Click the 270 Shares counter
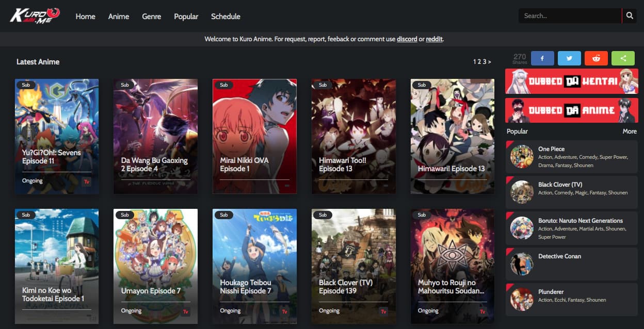This screenshot has height=329, width=644. [520, 58]
